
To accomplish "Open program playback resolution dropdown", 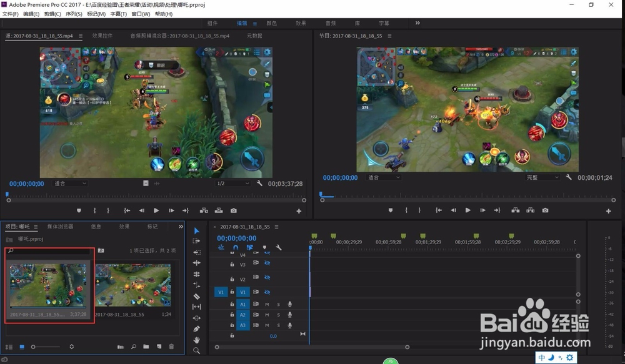I will (x=542, y=177).
